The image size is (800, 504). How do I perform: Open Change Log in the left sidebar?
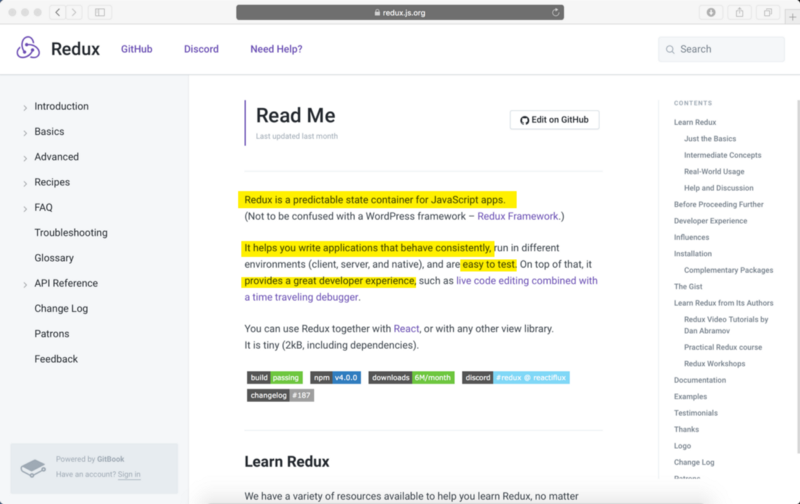pyautogui.click(x=61, y=309)
